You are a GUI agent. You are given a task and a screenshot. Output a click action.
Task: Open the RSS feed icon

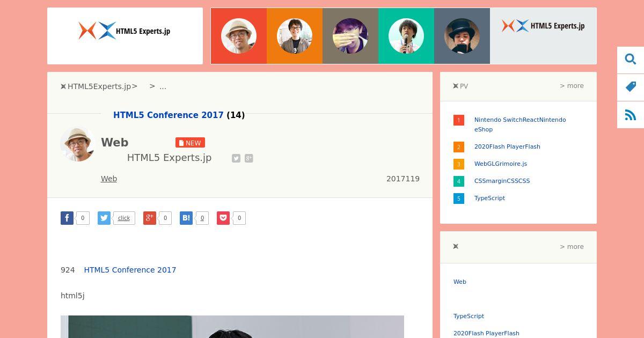(631, 115)
